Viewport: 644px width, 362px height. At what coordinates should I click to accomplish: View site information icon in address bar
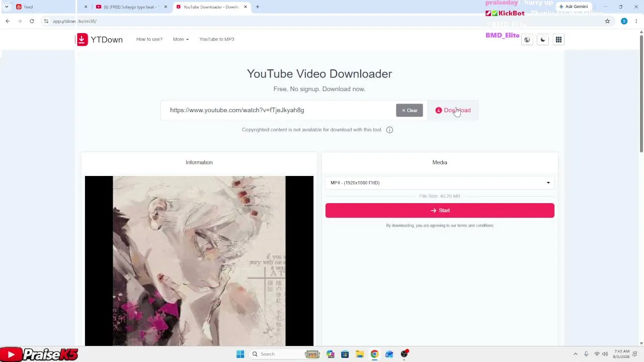46,21
